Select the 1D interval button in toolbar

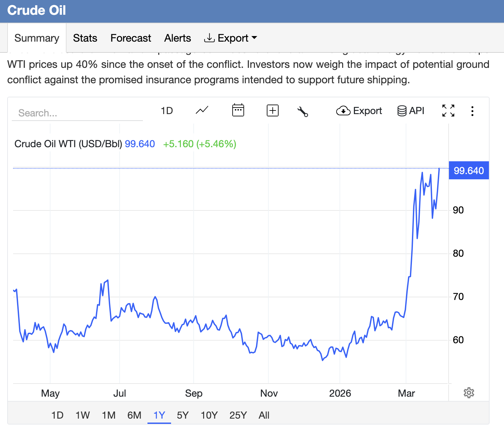click(167, 111)
